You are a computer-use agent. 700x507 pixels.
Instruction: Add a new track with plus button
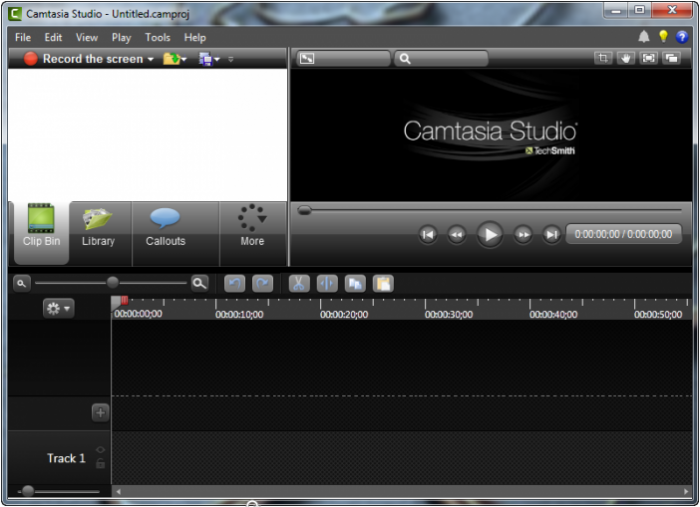pyautogui.click(x=100, y=413)
